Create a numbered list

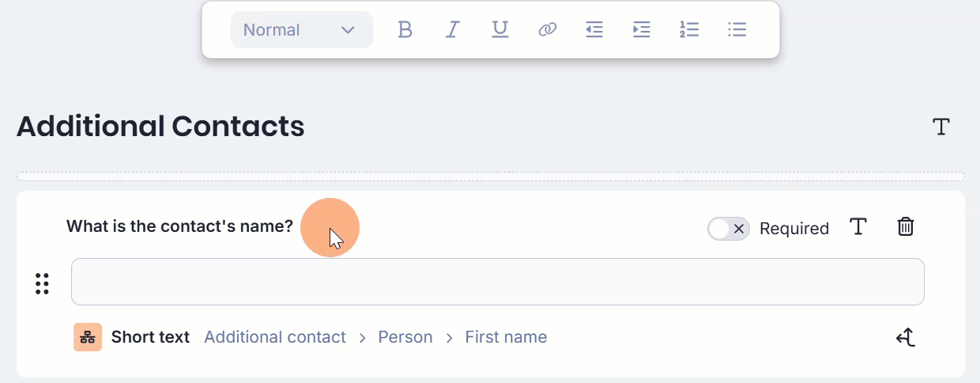coord(689,30)
